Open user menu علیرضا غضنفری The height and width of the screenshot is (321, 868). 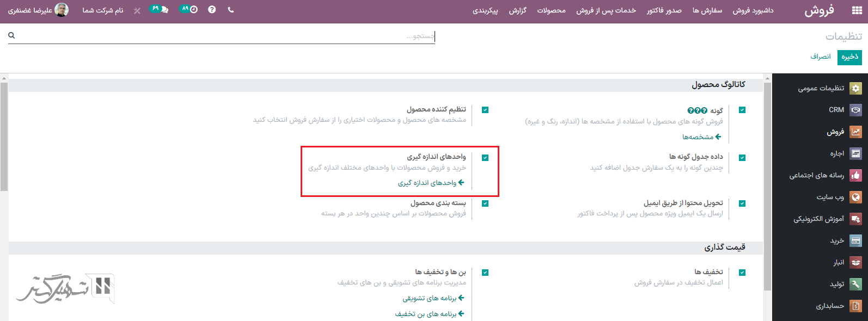(x=38, y=10)
